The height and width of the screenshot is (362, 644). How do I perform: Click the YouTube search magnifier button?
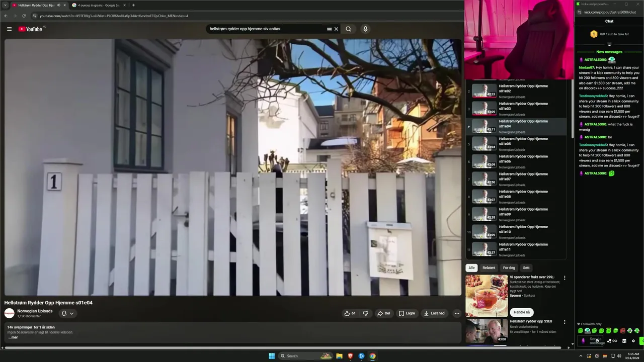[x=348, y=29]
